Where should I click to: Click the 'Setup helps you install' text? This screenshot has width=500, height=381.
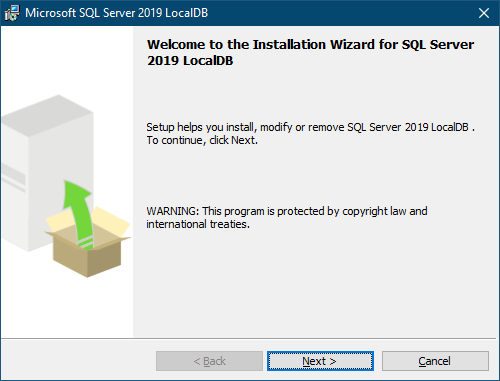pos(310,133)
